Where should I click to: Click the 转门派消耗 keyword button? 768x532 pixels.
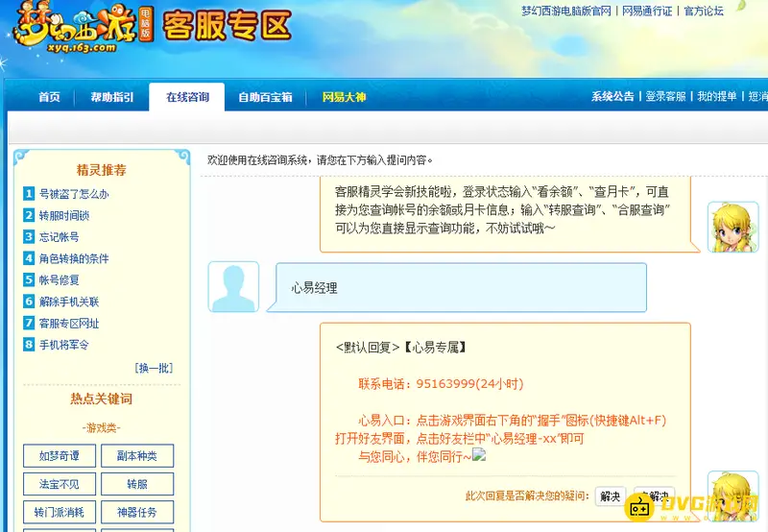(60, 513)
